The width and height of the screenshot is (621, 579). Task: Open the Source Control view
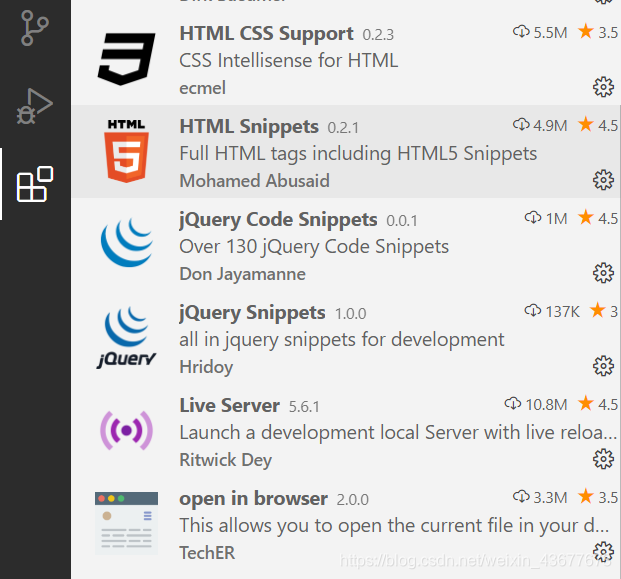(34, 28)
